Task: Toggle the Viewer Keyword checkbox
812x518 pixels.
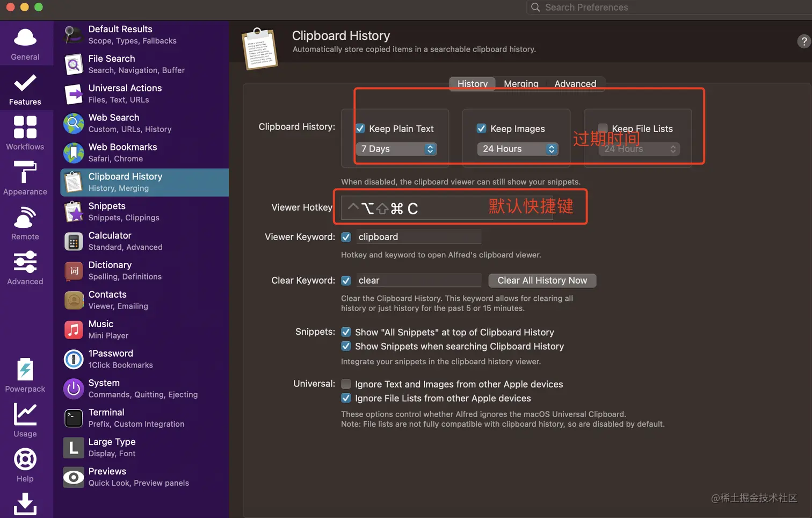Action: (346, 237)
